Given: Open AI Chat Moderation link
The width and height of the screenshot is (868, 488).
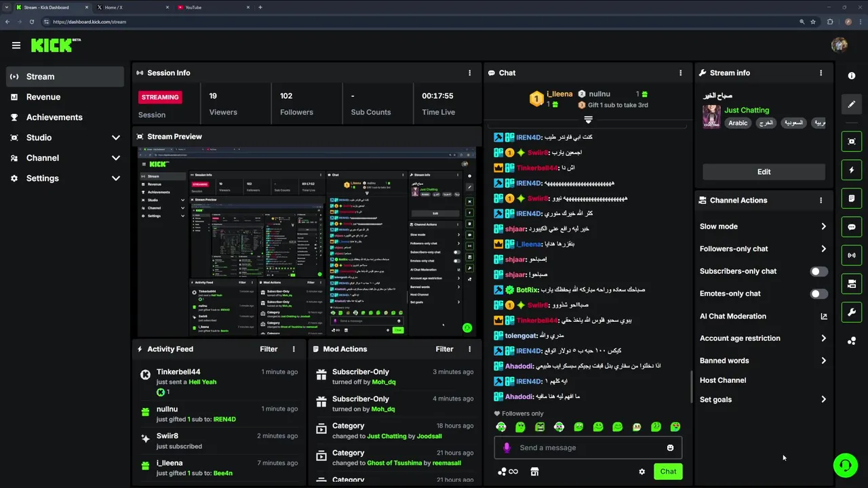Looking at the screenshot, I should click(764, 316).
